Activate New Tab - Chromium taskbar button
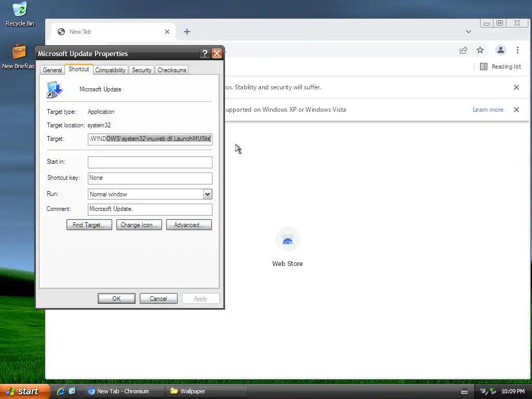Screen dimensions: 532x399 (x=123, y=391)
